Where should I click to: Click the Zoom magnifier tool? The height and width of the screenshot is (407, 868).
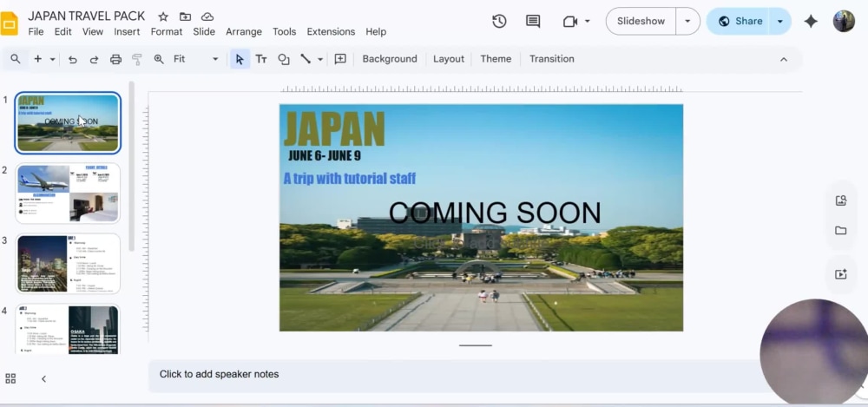tap(159, 59)
